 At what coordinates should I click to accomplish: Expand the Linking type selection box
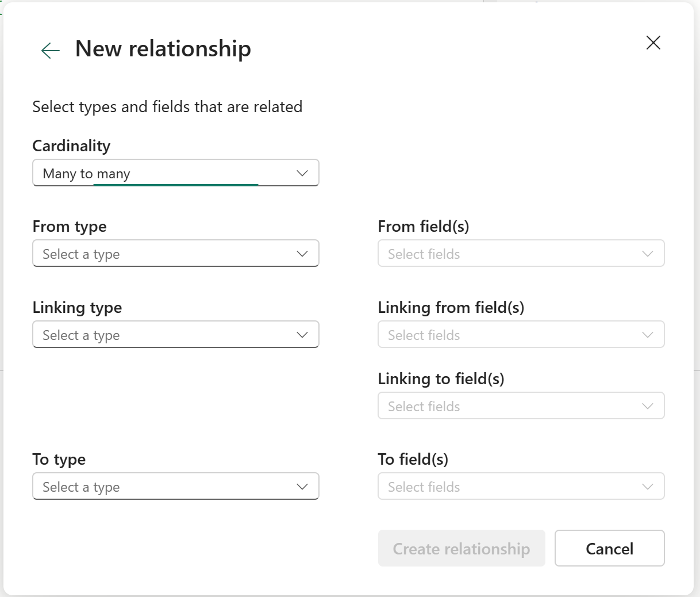tap(167, 335)
